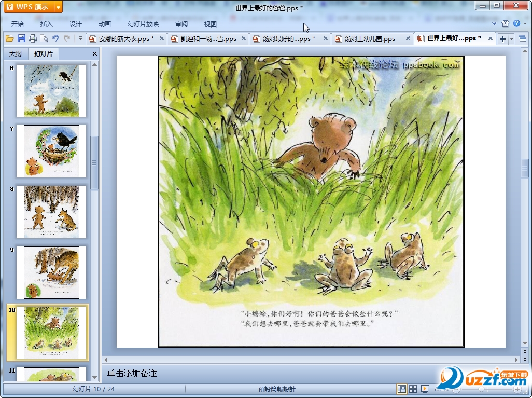Click the Redo arrow icon
The width and height of the screenshot is (532, 398).
[x=67, y=38]
